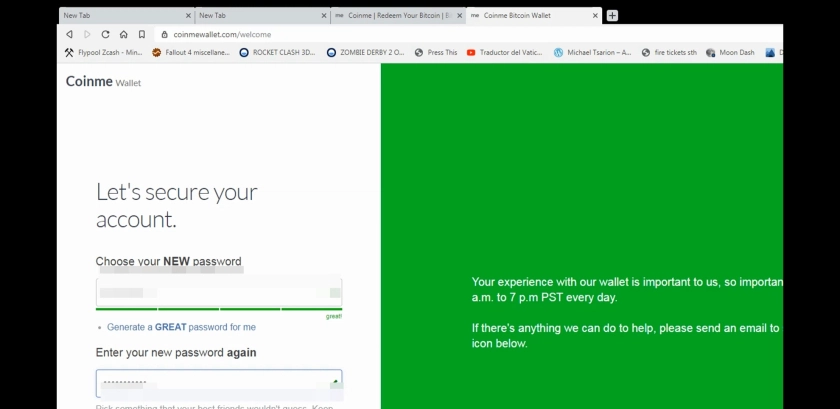
Task: Click the "Enter your new password again" label
Action: pyautogui.click(x=176, y=353)
